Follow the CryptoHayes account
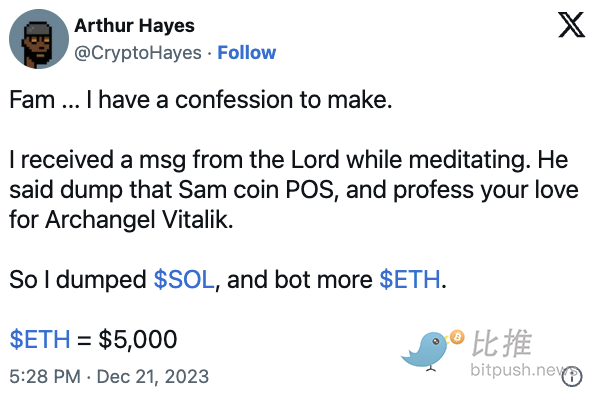Viewport: 598px width, 397px height. (x=246, y=53)
